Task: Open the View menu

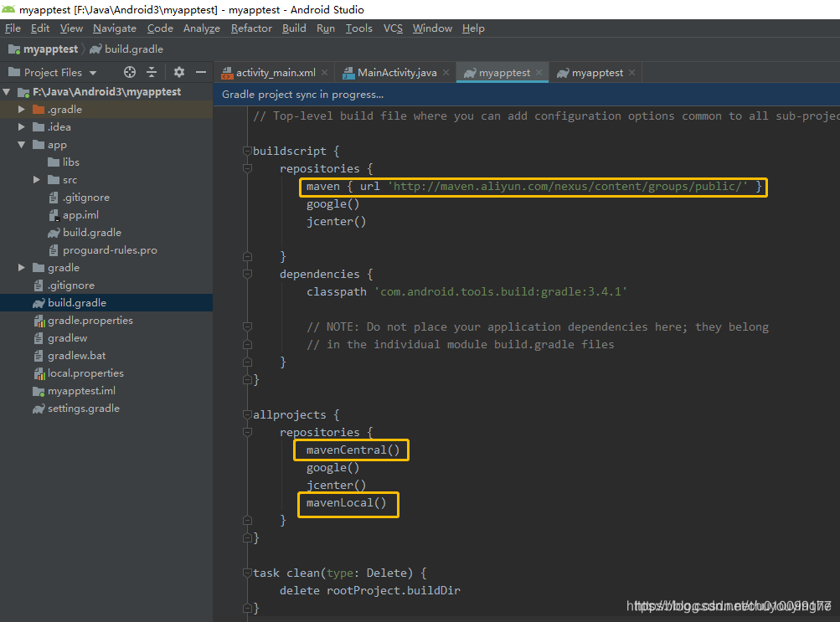Action: point(71,28)
